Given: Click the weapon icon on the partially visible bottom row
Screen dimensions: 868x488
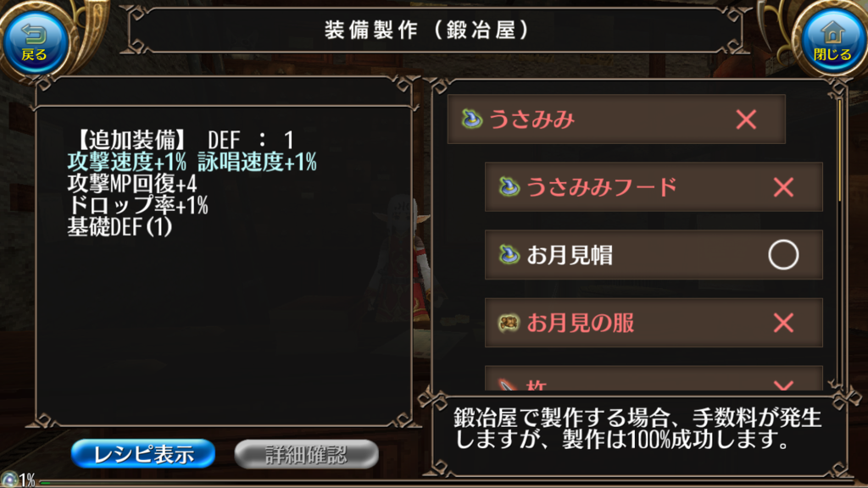Looking at the screenshot, I should [509, 385].
